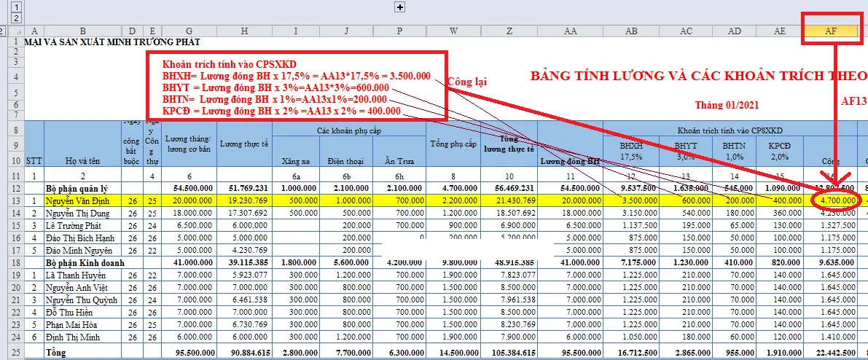Click total value 22.442.500
This screenshot has height=360, width=868.
coord(831,353)
